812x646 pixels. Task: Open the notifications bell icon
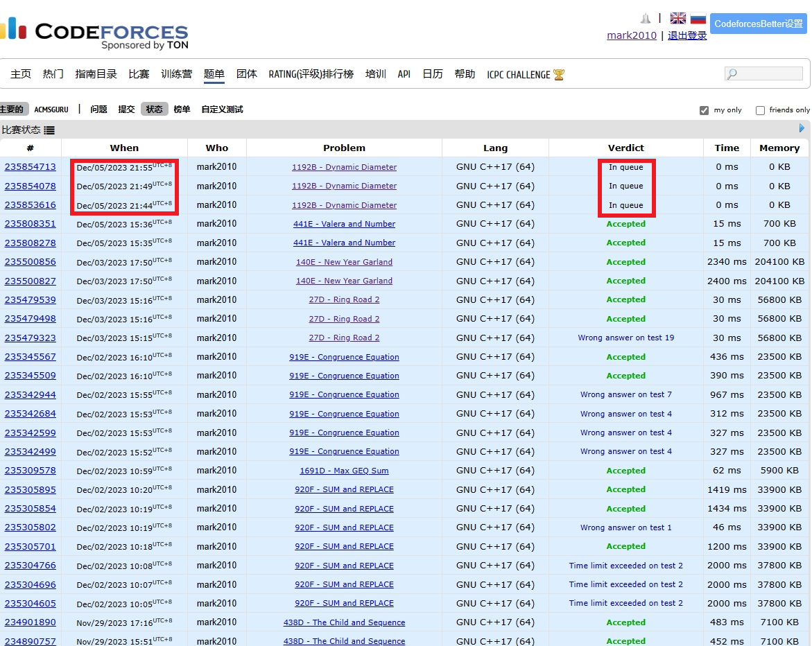click(x=645, y=19)
